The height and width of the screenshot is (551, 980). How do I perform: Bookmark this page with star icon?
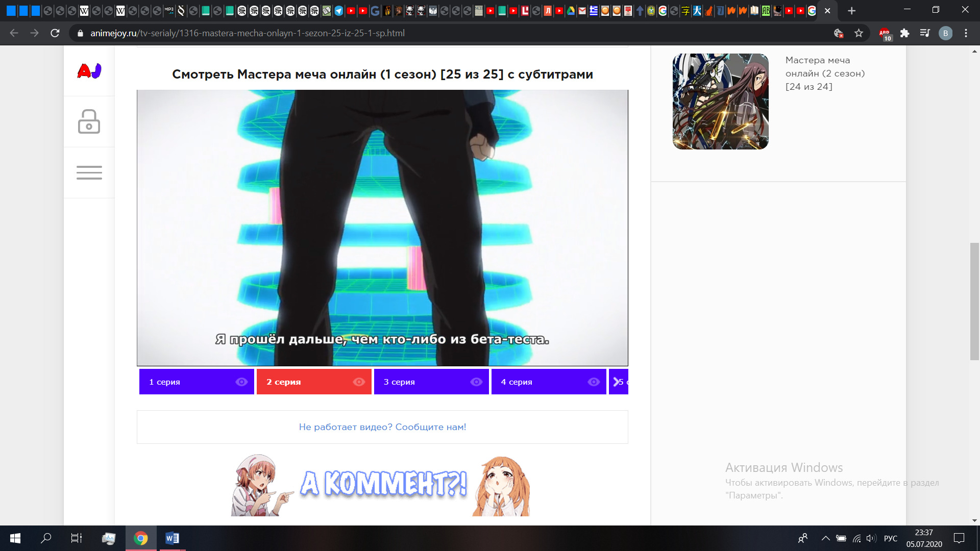coord(859,33)
